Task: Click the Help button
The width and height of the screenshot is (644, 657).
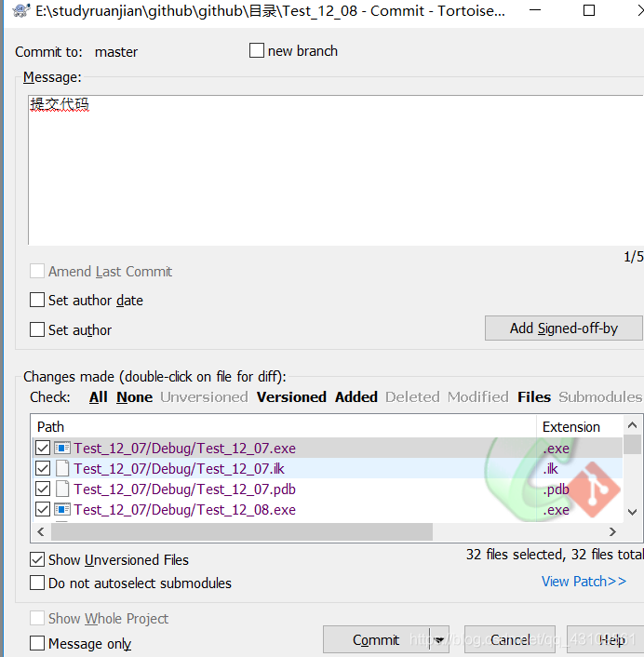Action: coord(606,640)
